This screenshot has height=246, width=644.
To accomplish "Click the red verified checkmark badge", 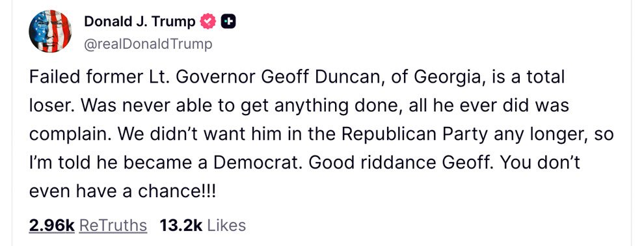I will (208, 21).
